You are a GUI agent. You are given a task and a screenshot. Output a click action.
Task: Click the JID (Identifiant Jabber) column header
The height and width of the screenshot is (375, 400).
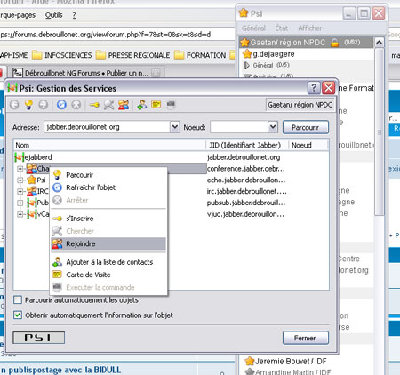(x=247, y=145)
